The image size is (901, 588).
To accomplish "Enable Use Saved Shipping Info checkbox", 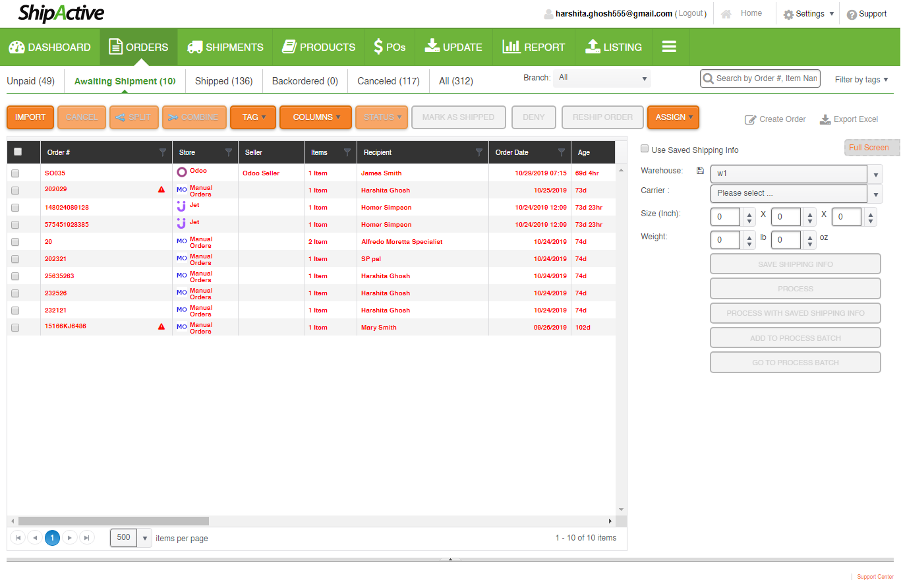I will [x=645, y=150].
